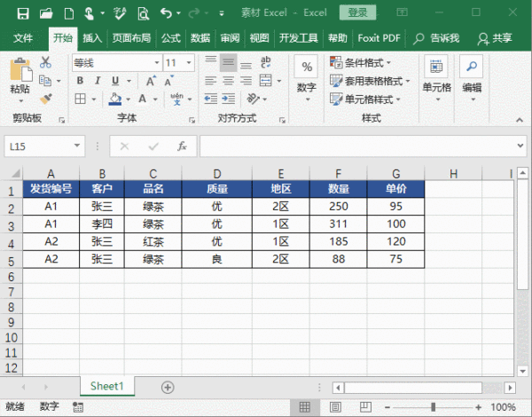This screenshot has width=532, height=417.
Task: Switch to Normal view in status bar
Action: [305, 406]
